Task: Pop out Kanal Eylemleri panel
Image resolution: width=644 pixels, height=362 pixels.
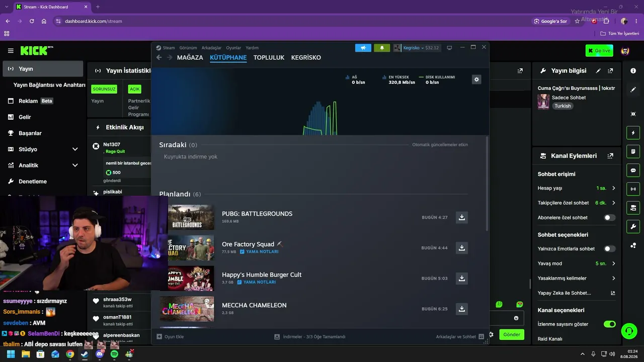Action: coord(610,156)
